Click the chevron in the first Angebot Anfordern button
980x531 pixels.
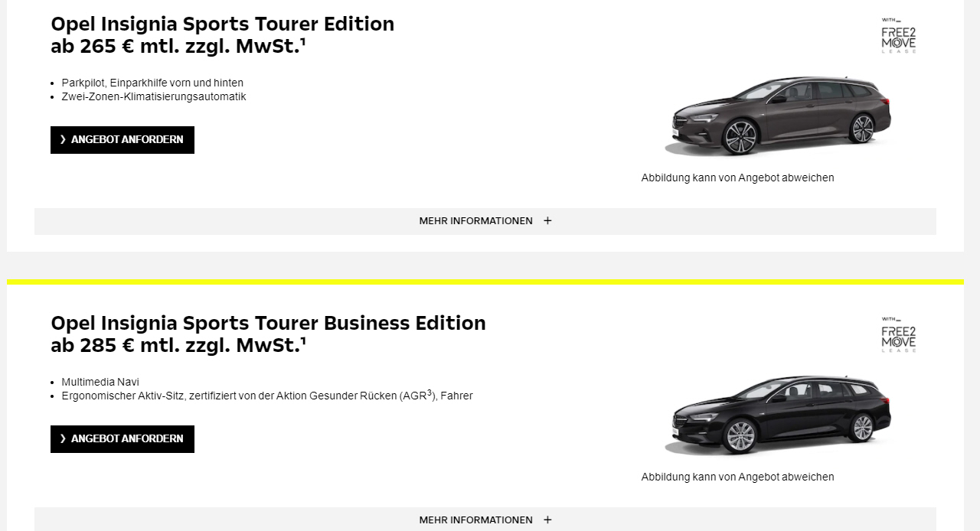(x=63, y=140)
